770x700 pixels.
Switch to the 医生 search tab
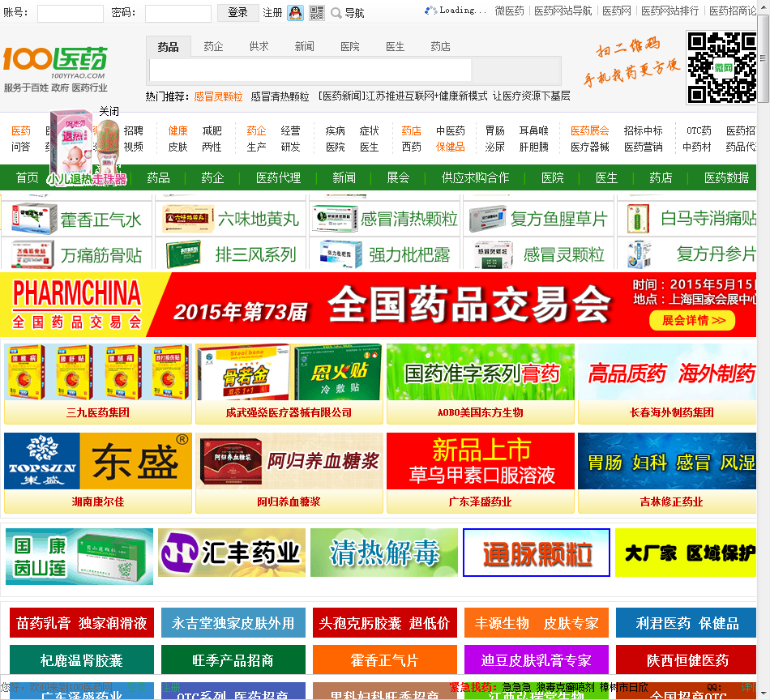pyautogui.click(x=396, y=47)
